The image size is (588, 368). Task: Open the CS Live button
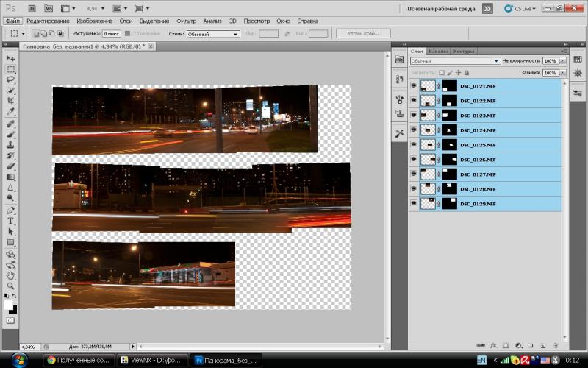tap(520, 8)
